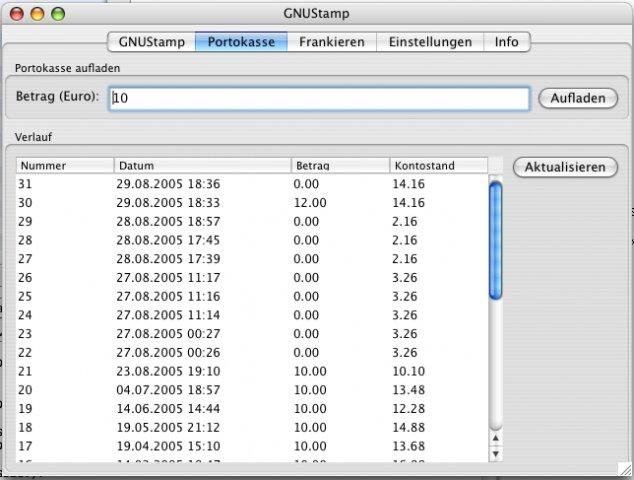The height and width of the screenshot is (480, 634).
Task: Click the green zoom window button
Action: 58,14
